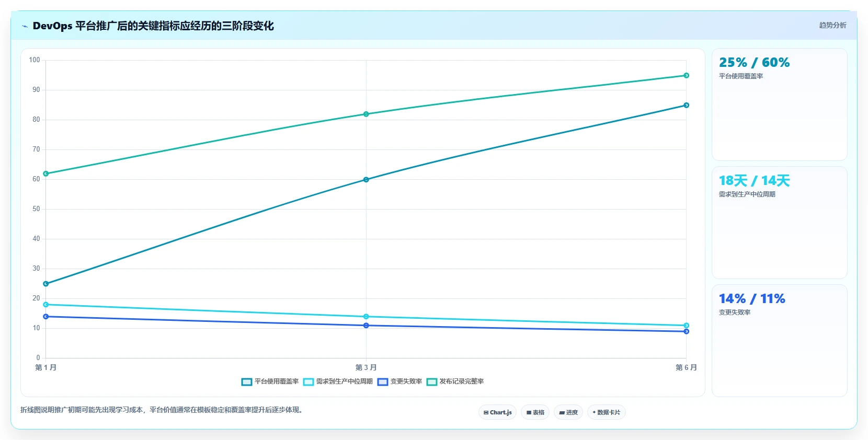Click the 数据卡片 tag chip
868x440 pixels.
click(x=607, y=412)
